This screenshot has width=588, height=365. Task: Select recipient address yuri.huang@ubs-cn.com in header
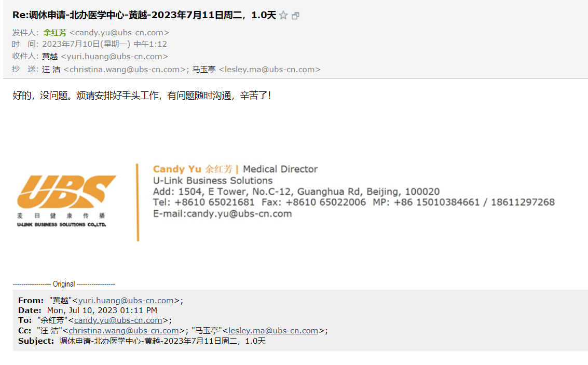[114, 57]
